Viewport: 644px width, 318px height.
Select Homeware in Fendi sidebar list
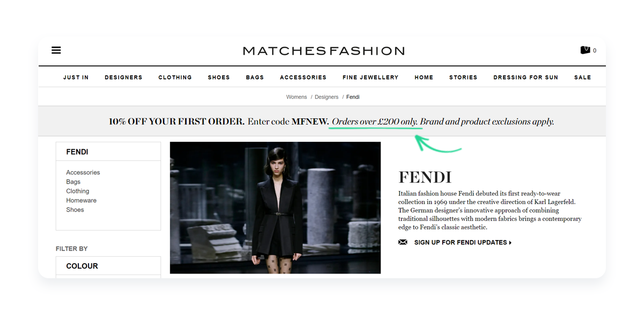tap(82, 200)
